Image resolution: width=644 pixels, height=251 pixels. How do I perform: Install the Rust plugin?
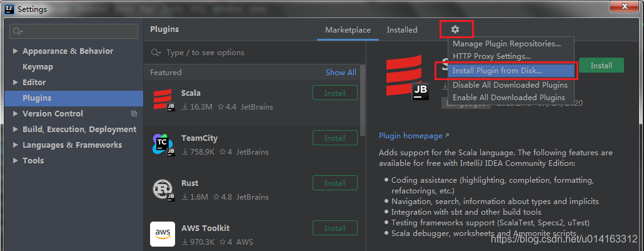335,183
